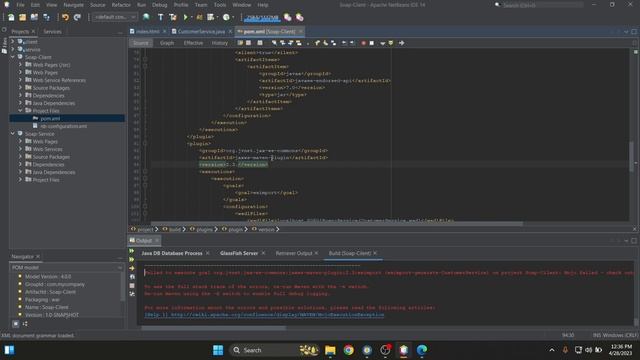Click the Stop Macro Recording square icon
Screen dimensions: 640x360
[x=372, y=43]
